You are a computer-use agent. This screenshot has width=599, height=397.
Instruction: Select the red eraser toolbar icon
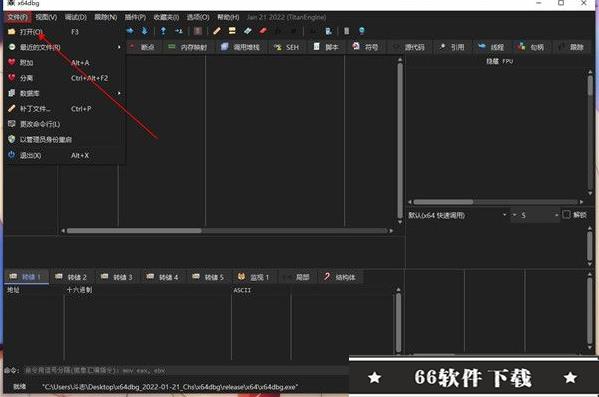[x=263, y=31]
